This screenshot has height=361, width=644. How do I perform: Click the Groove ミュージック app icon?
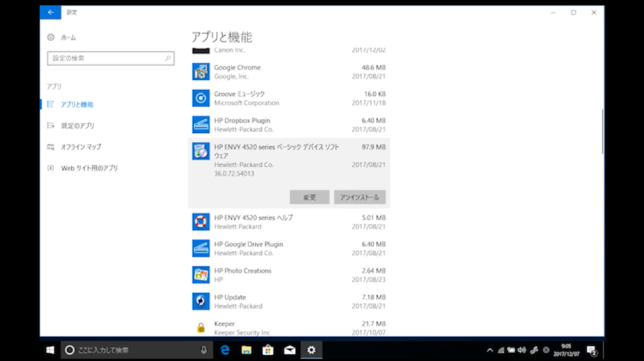[200, 98]
